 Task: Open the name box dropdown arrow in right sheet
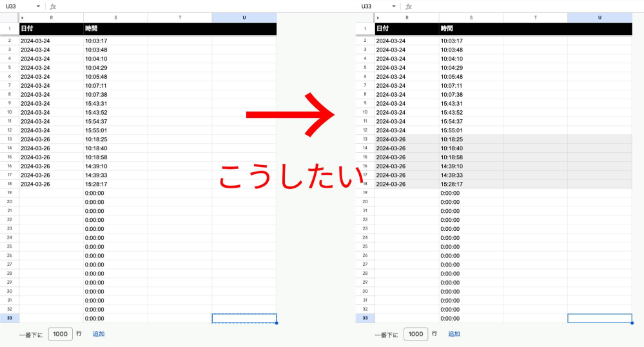click(x=394, y=6)
